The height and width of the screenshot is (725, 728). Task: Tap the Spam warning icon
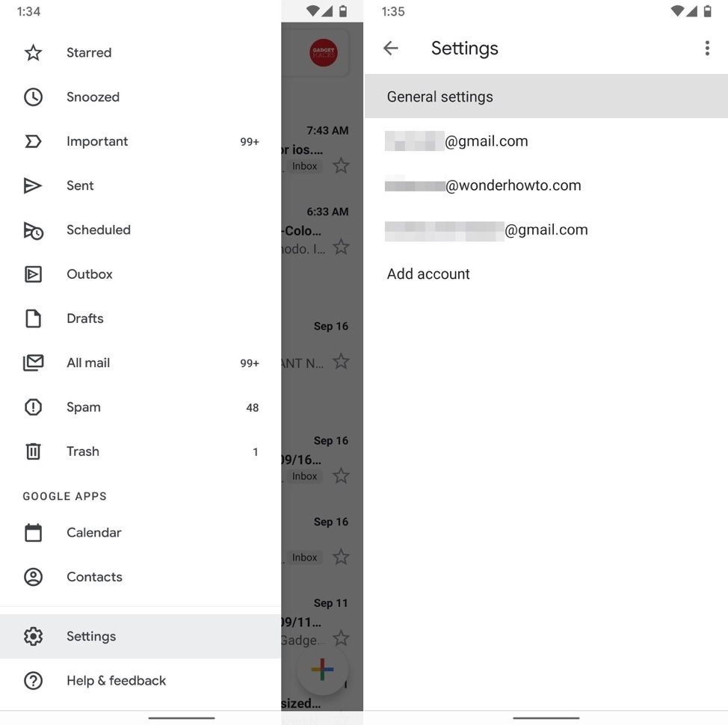click(33, 407)
